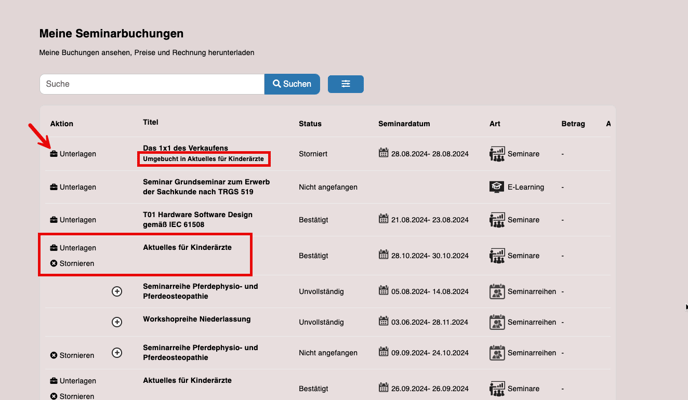Click calendar icon next to 21.08.2024 date
Image resolution: width=688 pixels, height=400 pixels.
384,219
